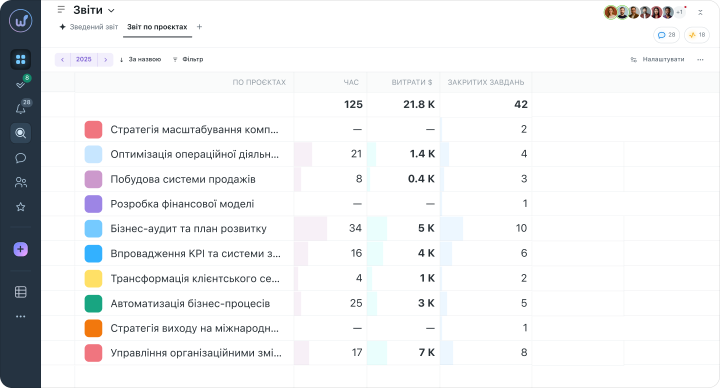Click the purple plus create button in sidebar
Viewport: 720px width, 388px height.
(x=21, y=249)
